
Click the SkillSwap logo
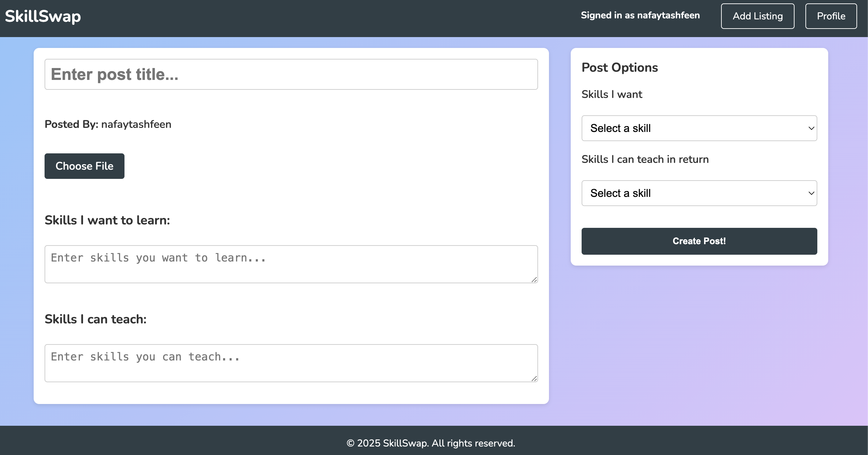pos(43,16)
